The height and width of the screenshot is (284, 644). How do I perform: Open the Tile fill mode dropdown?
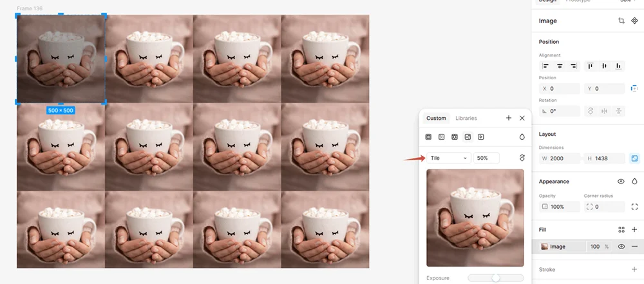tap(449, 158)
